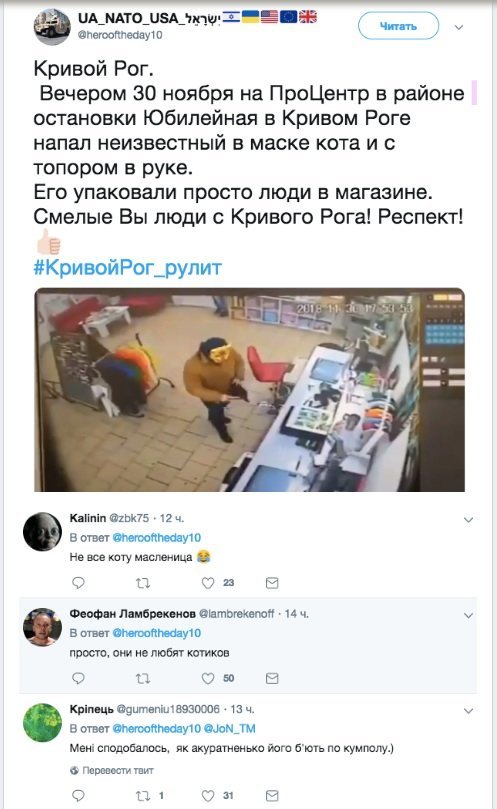Like Феофан Ламбрекенов's comment with 50 likes

207,678
